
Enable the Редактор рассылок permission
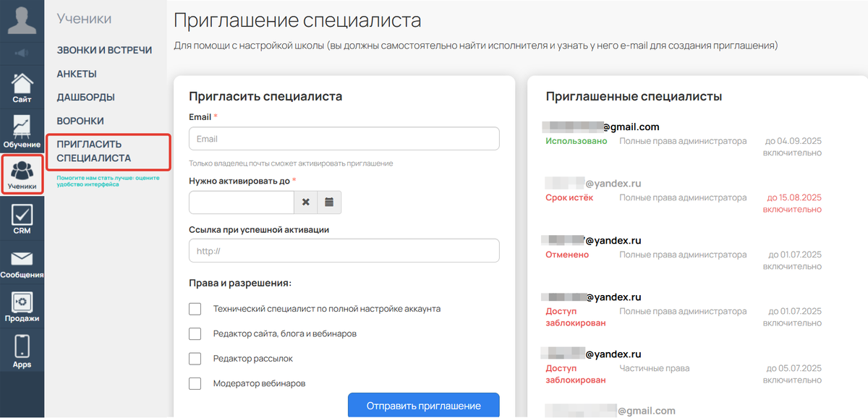194,358
